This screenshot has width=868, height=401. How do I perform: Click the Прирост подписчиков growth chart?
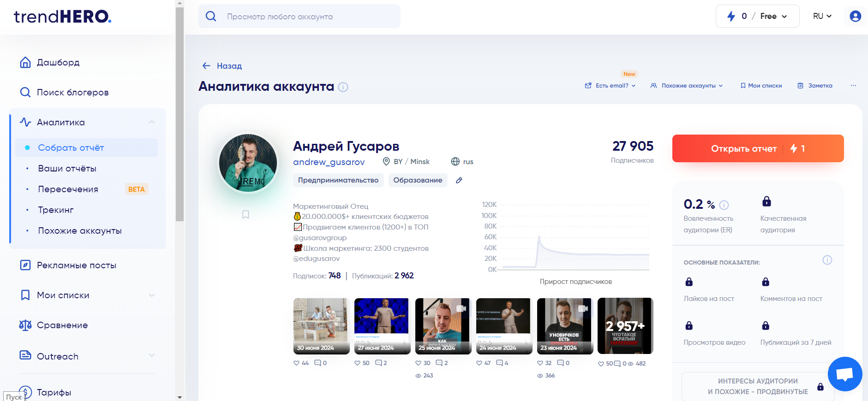(567, 237)
